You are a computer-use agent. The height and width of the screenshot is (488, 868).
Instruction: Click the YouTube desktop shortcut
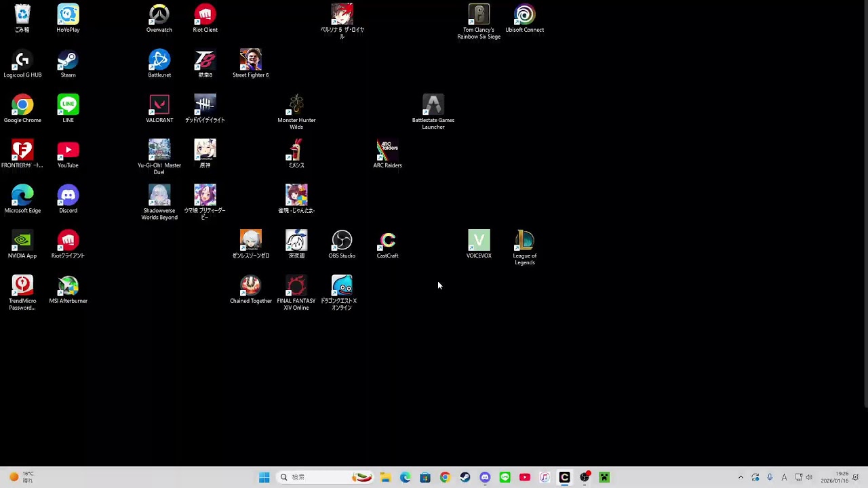click(x=68, y=155)
